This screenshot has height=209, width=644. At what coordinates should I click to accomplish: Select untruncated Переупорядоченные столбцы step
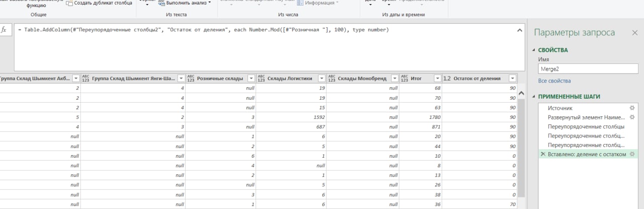[x=588, y=126]
